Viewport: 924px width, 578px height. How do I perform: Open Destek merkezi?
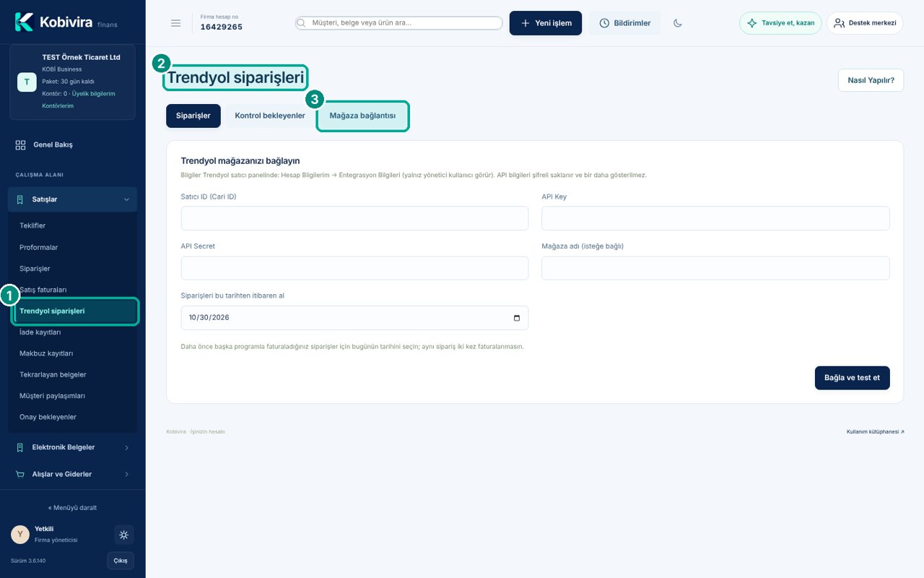pyautogui.click(x=865, y=23)
